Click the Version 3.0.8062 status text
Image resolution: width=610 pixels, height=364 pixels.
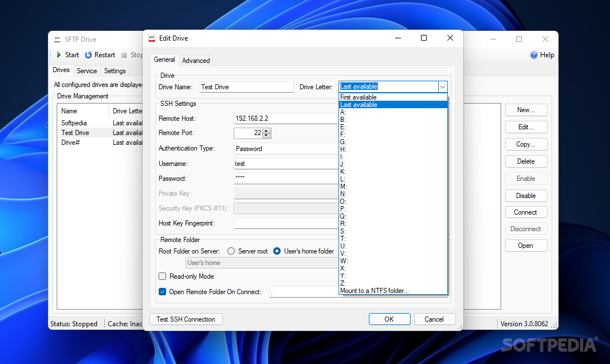click(x=524, y=323)
